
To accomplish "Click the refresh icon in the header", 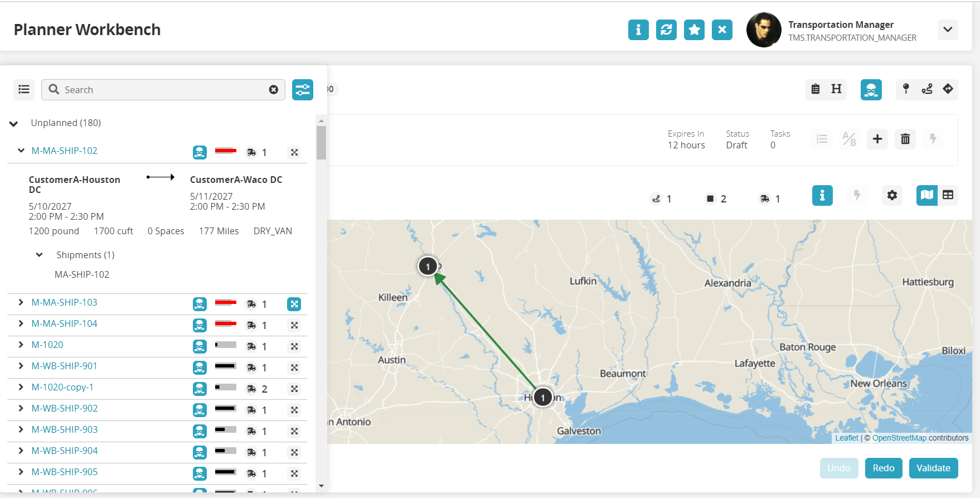I will [x=666, y=30].
